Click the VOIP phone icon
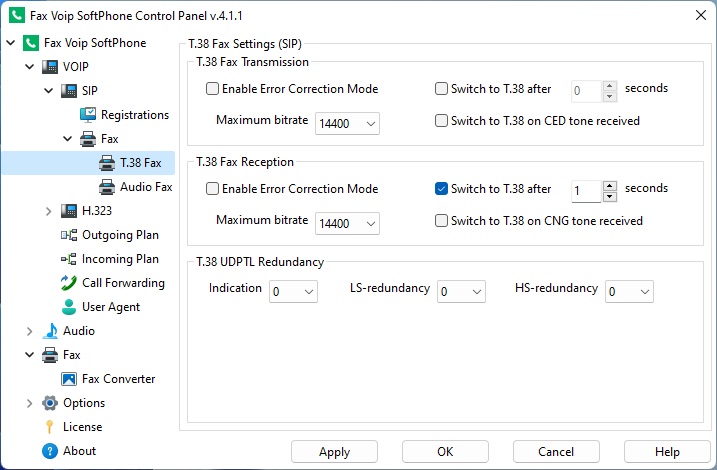This screenshot has height=470, width=717. point(50,67)
